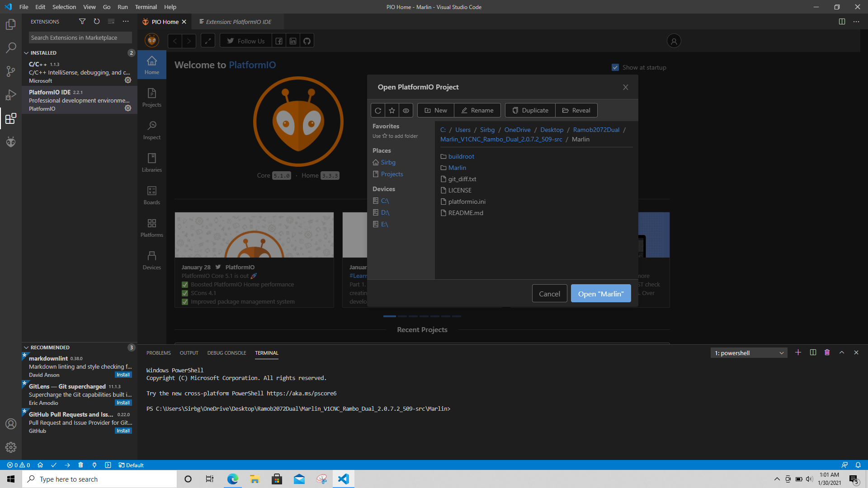Open PlatformIO Facebook page icon

(x=279, y=41)
